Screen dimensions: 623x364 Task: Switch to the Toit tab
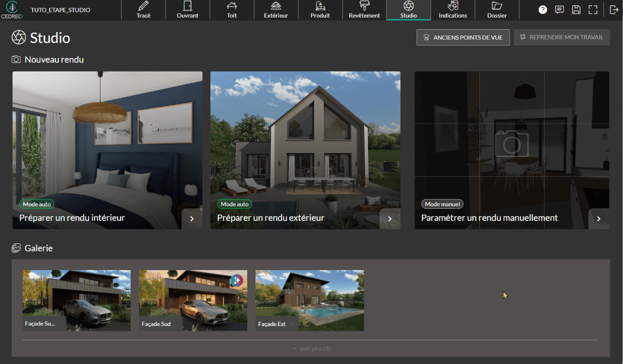(232, 10)
